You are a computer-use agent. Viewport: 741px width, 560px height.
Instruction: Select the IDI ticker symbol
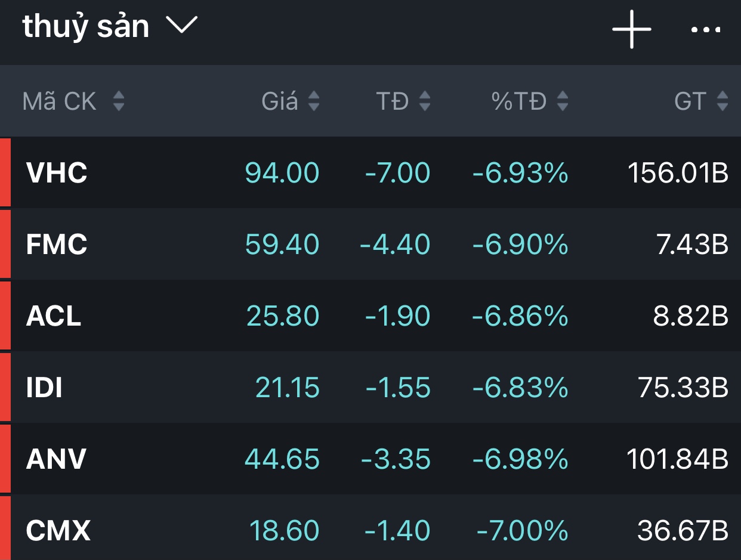(44, 388)
